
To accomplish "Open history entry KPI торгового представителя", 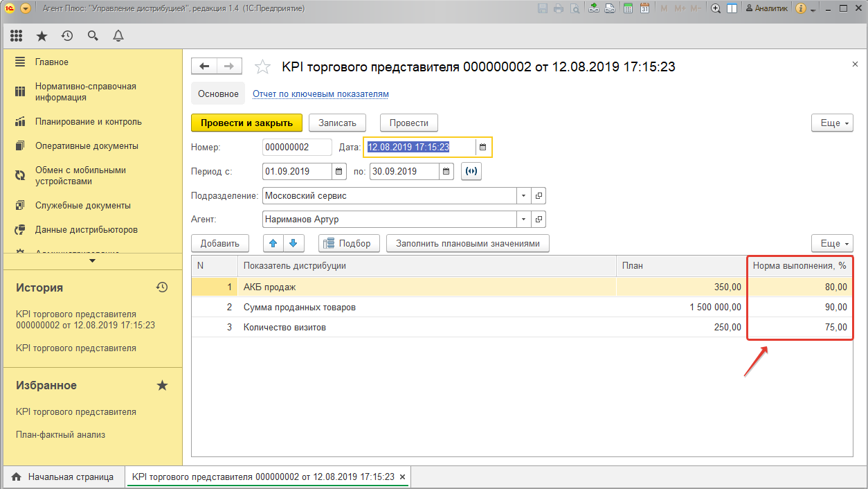I will (x=76, y=348).
